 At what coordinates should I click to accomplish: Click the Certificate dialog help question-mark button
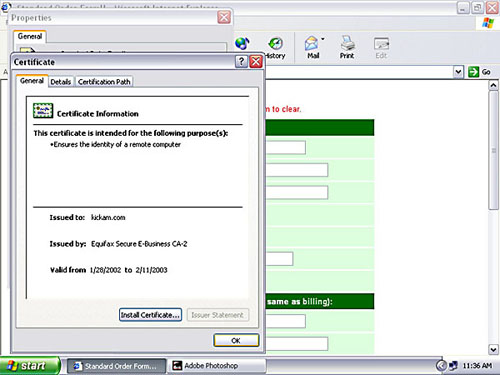[241, 62]
